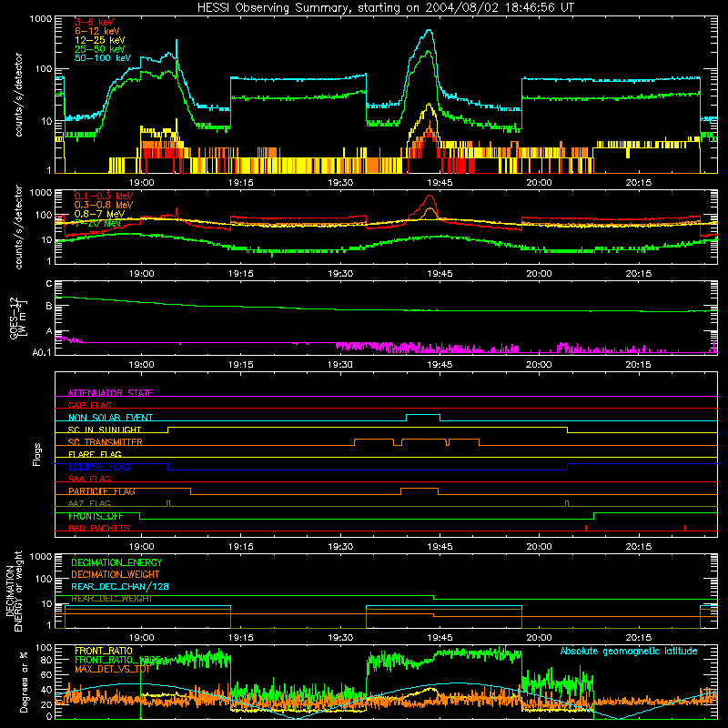Viewport: 728px width, 728px height.
Task: Click the 19:30 tick label under GOES panel
Action: tap(340, 365)
